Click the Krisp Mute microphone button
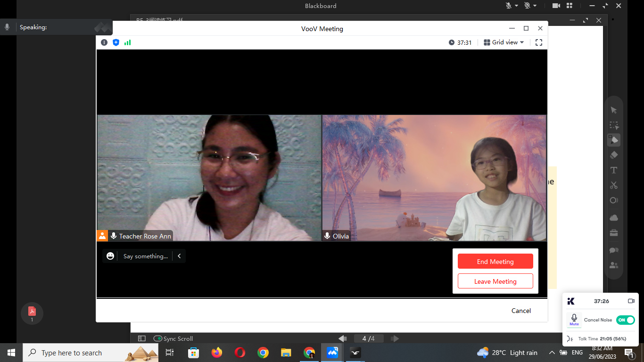Screen dimensions: 644x362 [x=574, y=320]
